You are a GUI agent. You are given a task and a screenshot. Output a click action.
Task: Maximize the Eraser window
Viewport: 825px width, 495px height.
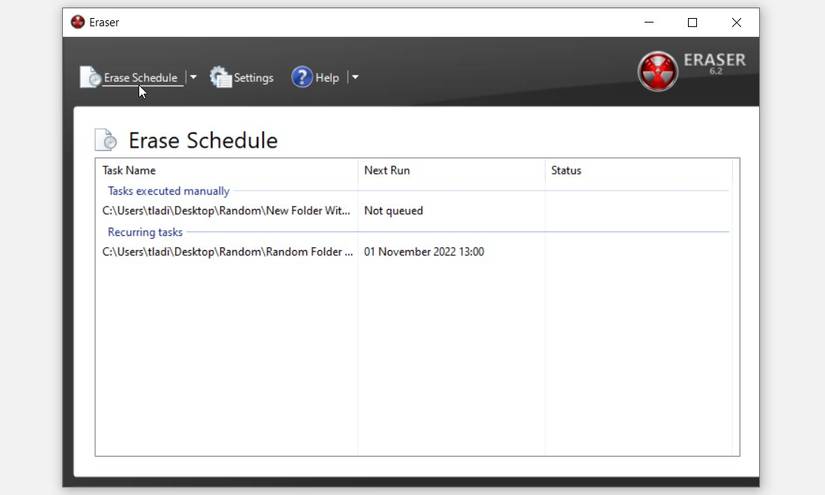pyautogui.click(x=692, y=22)
